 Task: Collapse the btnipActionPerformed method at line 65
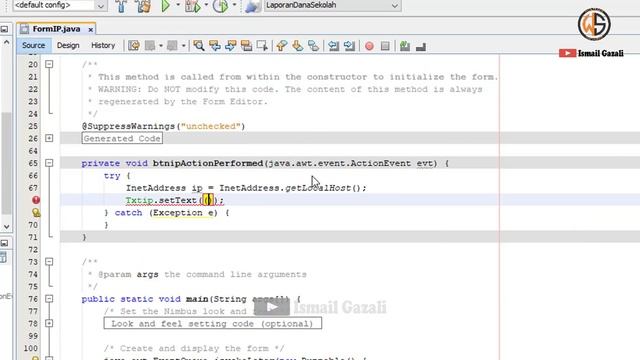[x=49, y=163]
